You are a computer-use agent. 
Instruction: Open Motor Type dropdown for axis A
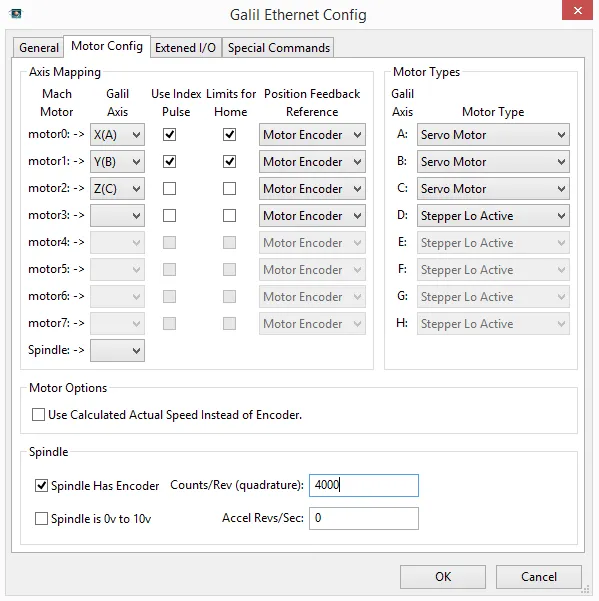(493, 135)
